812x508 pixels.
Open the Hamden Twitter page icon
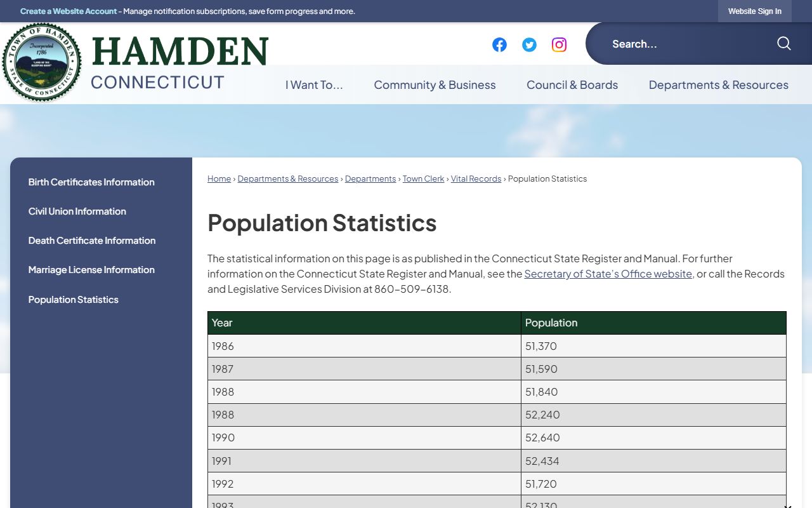point(529,44)
